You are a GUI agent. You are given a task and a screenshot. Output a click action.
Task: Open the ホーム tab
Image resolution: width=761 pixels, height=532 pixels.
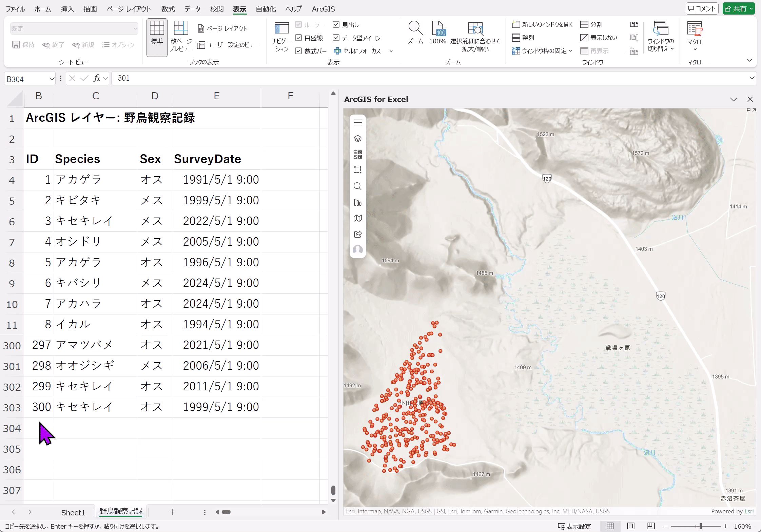click(x=43, y=9)
